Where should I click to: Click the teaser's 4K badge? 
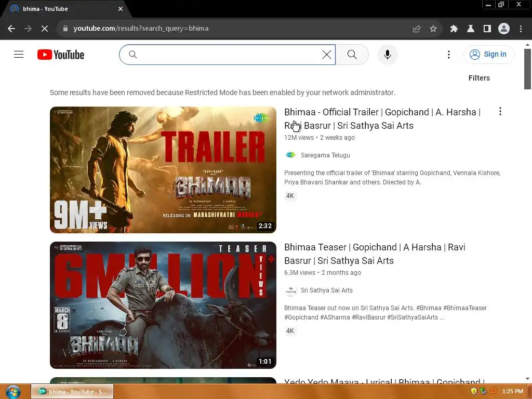(290, 331)
